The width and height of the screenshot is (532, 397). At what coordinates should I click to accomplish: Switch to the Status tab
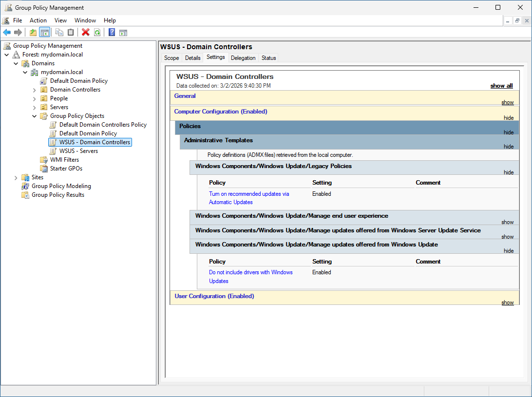pos(269,58)
